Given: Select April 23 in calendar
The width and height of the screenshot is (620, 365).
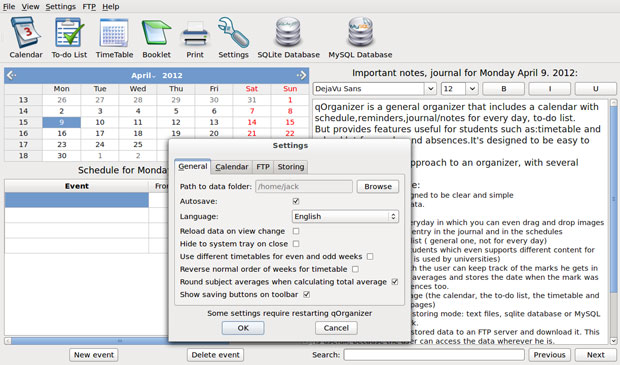Looking at the screenshot, I should pos(62,144).
